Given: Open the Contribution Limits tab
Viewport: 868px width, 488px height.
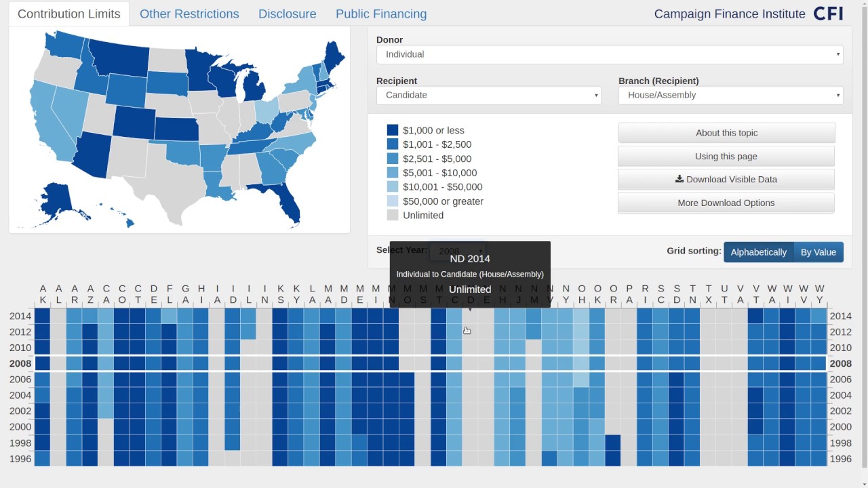Looking at the screenshot, I should [x=69, y=14].
